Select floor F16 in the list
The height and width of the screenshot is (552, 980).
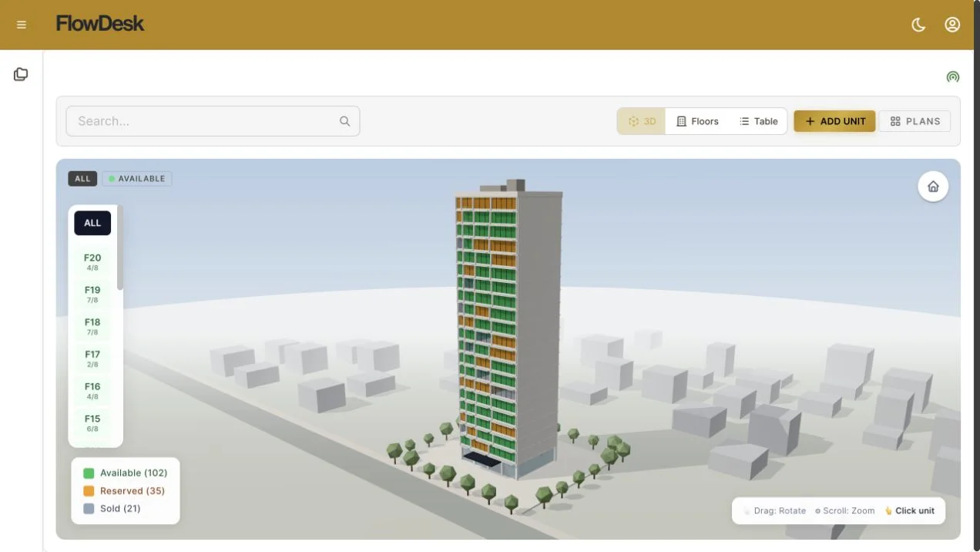[92, 391]
